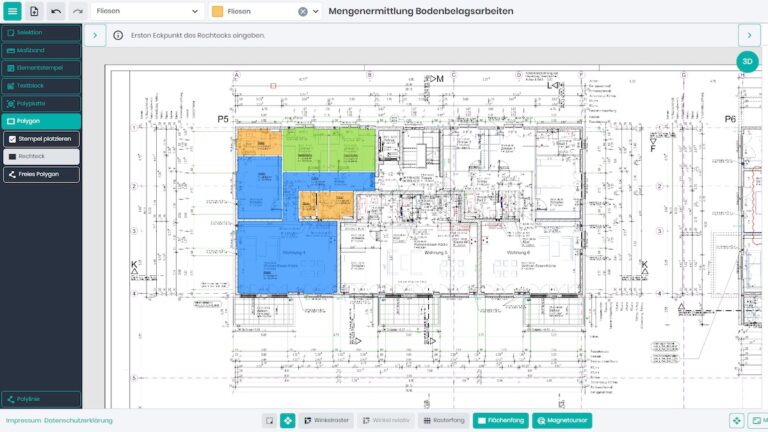Expand the left hint panel chevron

pos(94,35)
